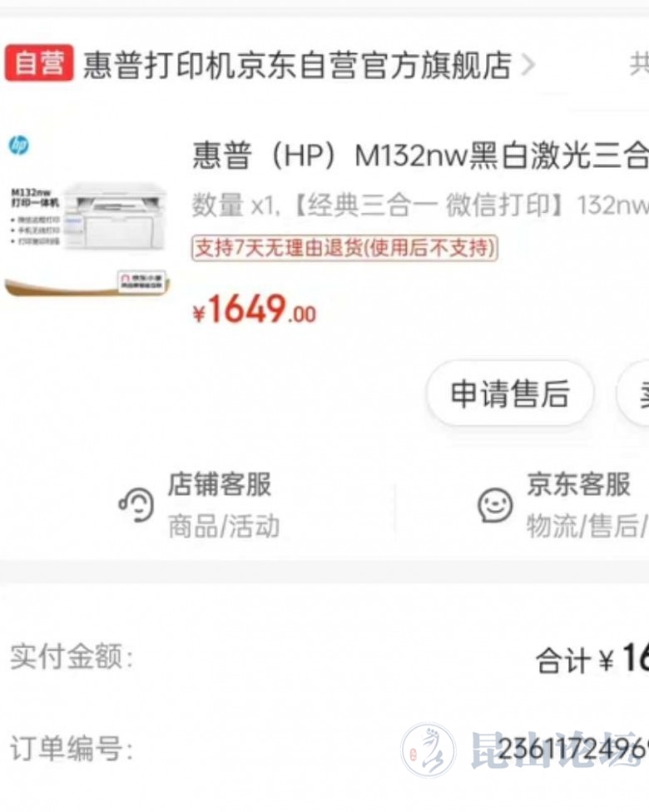Screen dimensions: 649x812
Task: Click the smiley chat icon for 京东客服
Action: [x=495, y=505]
